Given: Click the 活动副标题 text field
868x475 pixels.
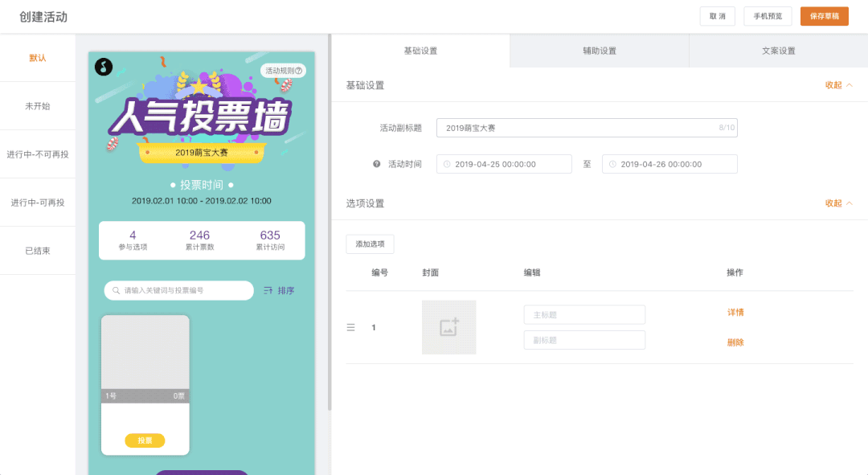Looking at the screenshot, I should coord(587,127).
